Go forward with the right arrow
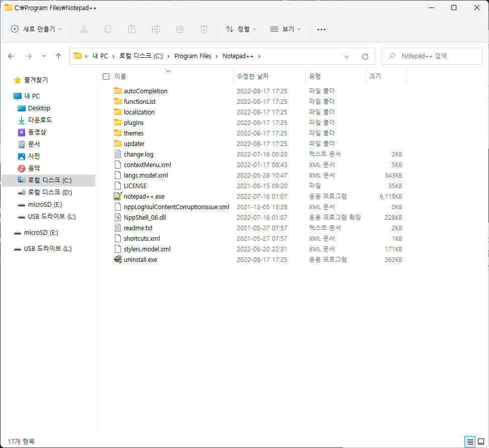The image size is (489, 448). [x=29, y=56]
